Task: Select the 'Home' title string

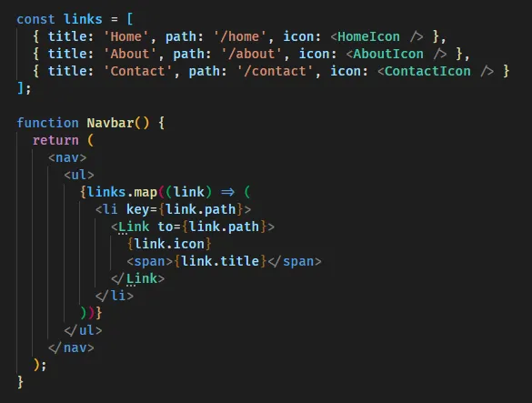Action: point(125,36)
